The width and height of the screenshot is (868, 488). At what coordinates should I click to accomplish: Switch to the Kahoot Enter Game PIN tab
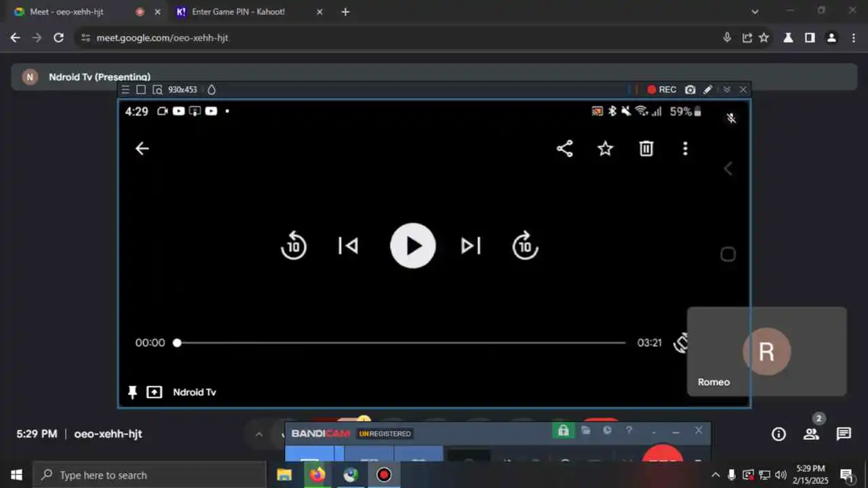tap(248, 12)
